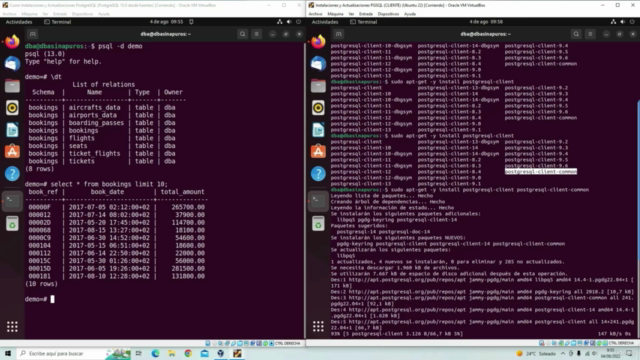Open clock calendar in right VM top bar
The height and width of the screenshot is (360, 640).
tap(486, 22)
